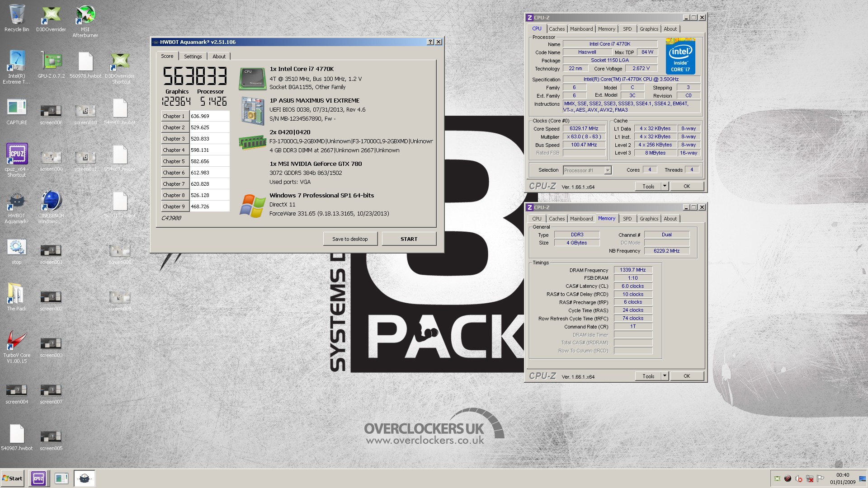
Task: Click Windows logo image in Aquamark
Action: pos(252,206)
